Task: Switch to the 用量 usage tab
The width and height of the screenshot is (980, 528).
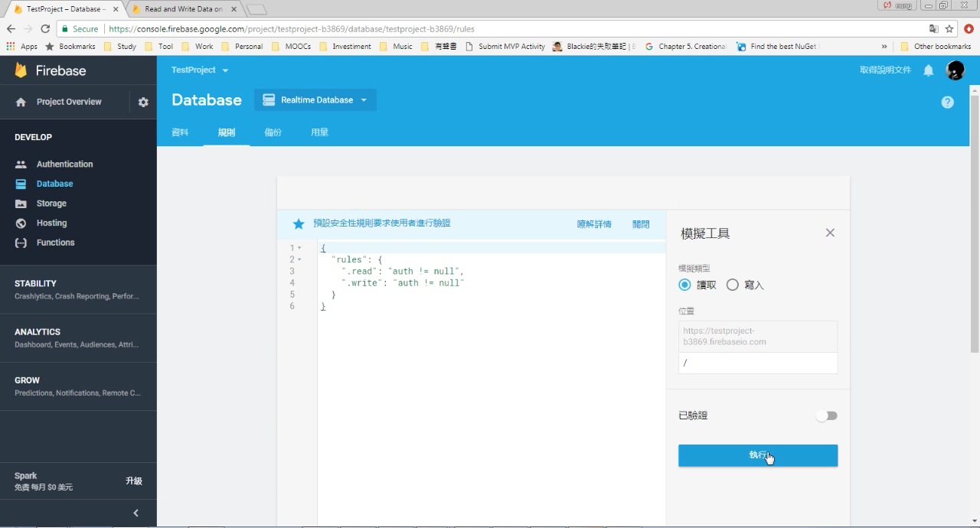Action: pyautogui.click(x=319, y=132)
